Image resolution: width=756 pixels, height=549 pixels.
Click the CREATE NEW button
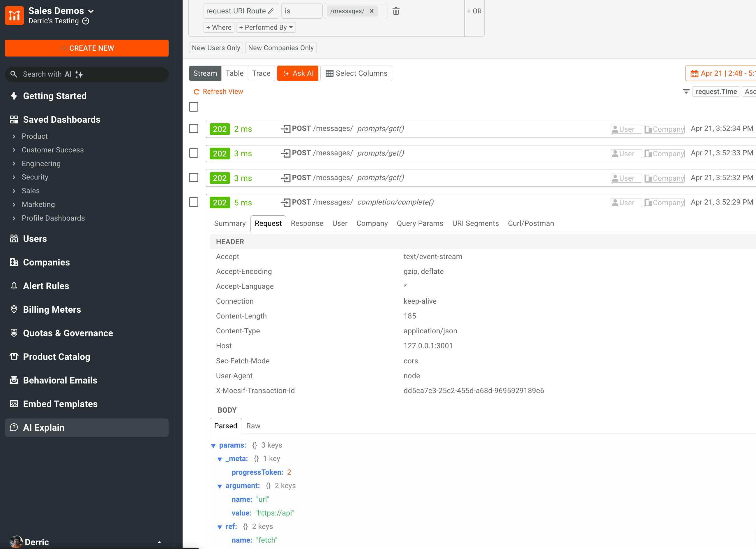tap(87, 48)
